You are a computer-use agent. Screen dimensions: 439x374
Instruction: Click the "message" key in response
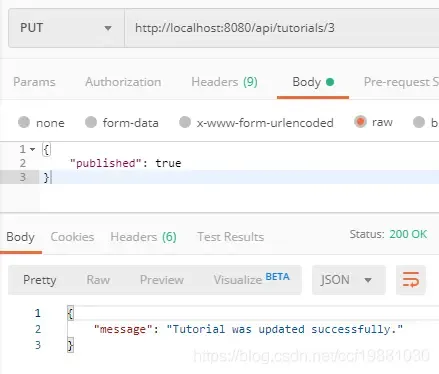[x=123, y=329]
